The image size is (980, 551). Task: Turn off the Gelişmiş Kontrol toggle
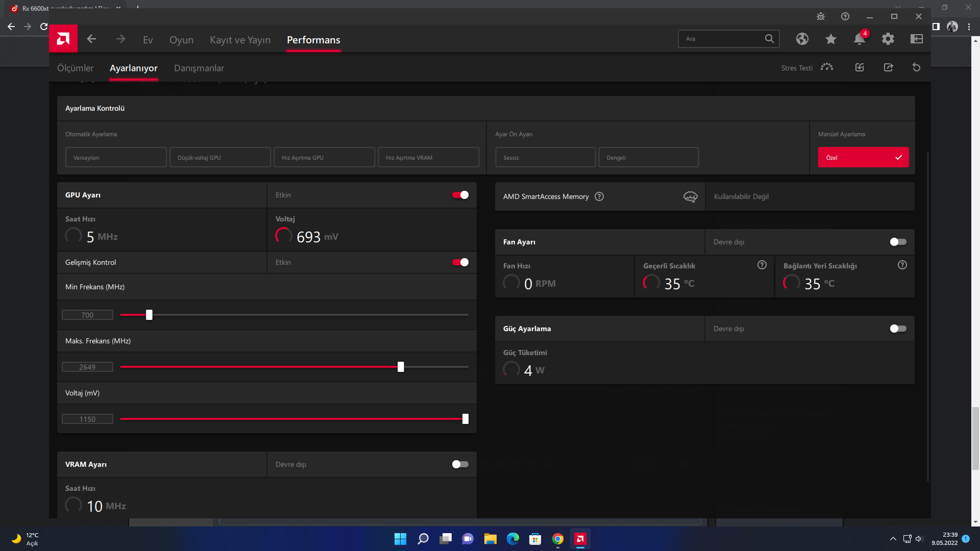point(460,262)
